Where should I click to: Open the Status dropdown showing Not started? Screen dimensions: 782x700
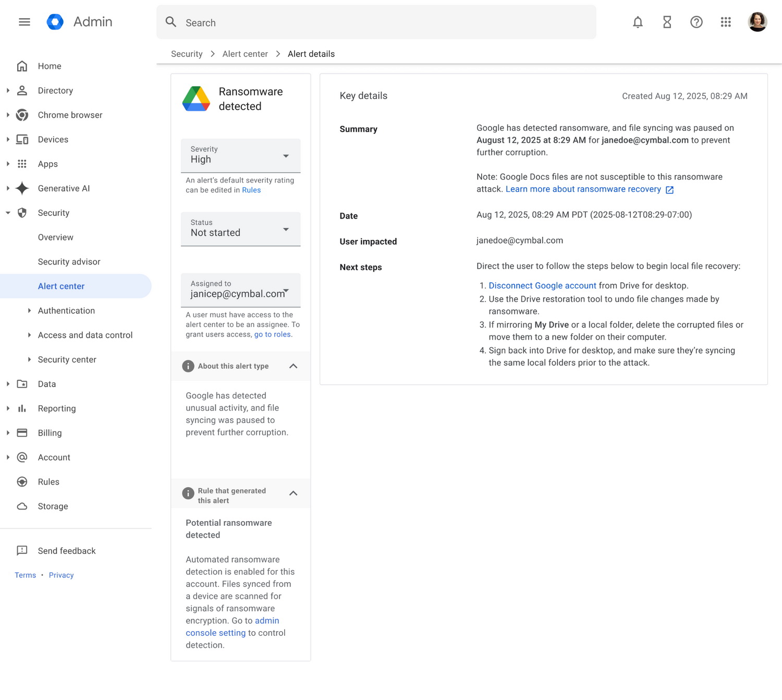coord(286,229)
